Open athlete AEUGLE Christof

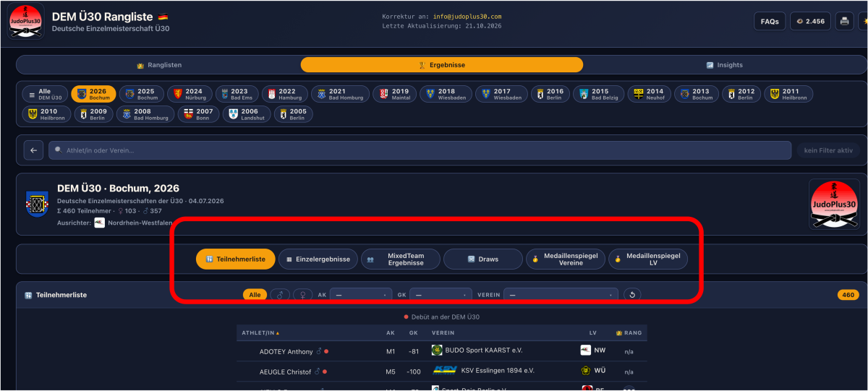pos(285,371)
